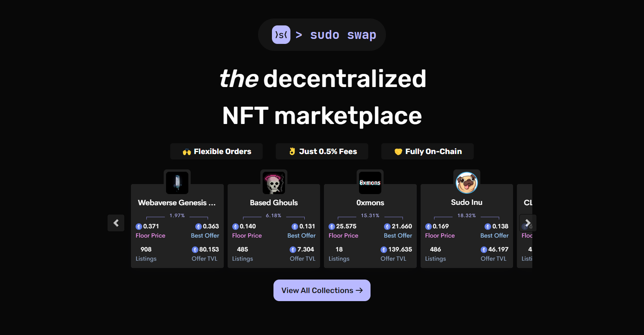Open the Webaverse Genesis collection thumbnail
This screenshot has width=644, height=335.
(177, 183)
